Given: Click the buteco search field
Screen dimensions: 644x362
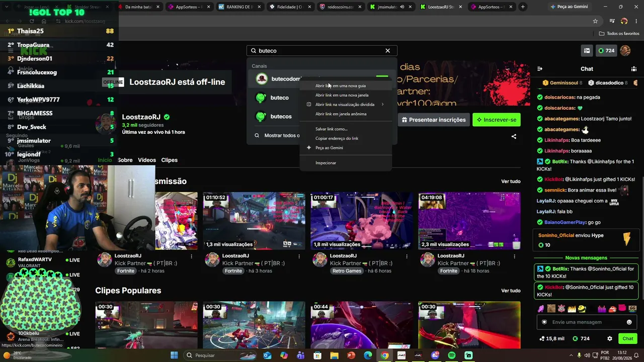Looking at the screenshot, I should coord(321,51).
